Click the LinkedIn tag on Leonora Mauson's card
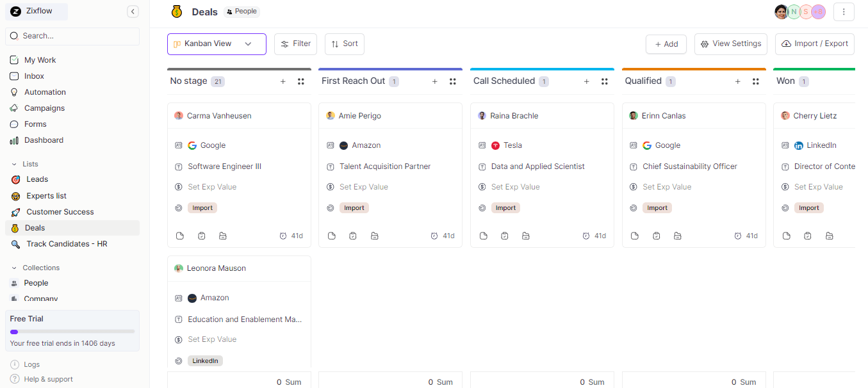This screenshot has height=388, width=868. tap(205, 360)
